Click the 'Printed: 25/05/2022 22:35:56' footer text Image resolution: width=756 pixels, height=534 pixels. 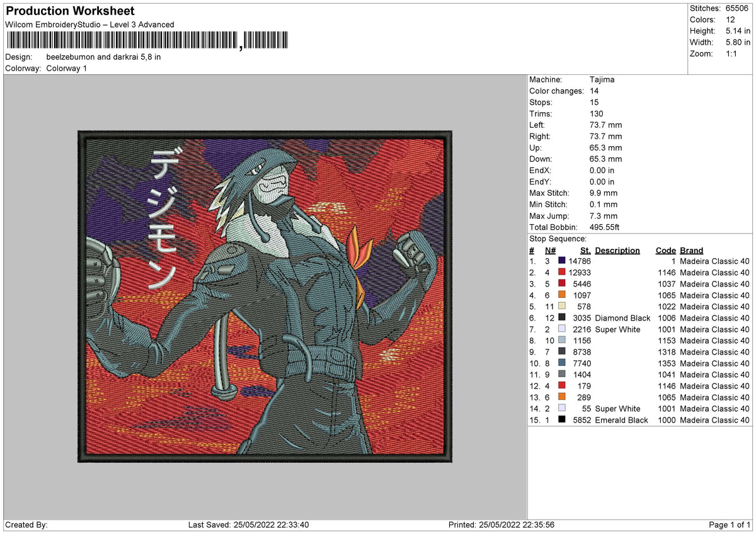point(501,525)
